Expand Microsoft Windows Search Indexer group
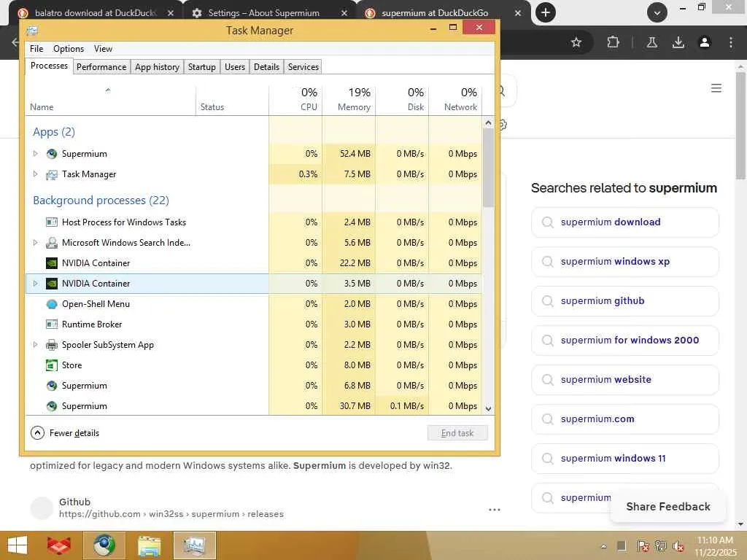This screenshot has width=747, height=560. point(35,242)
